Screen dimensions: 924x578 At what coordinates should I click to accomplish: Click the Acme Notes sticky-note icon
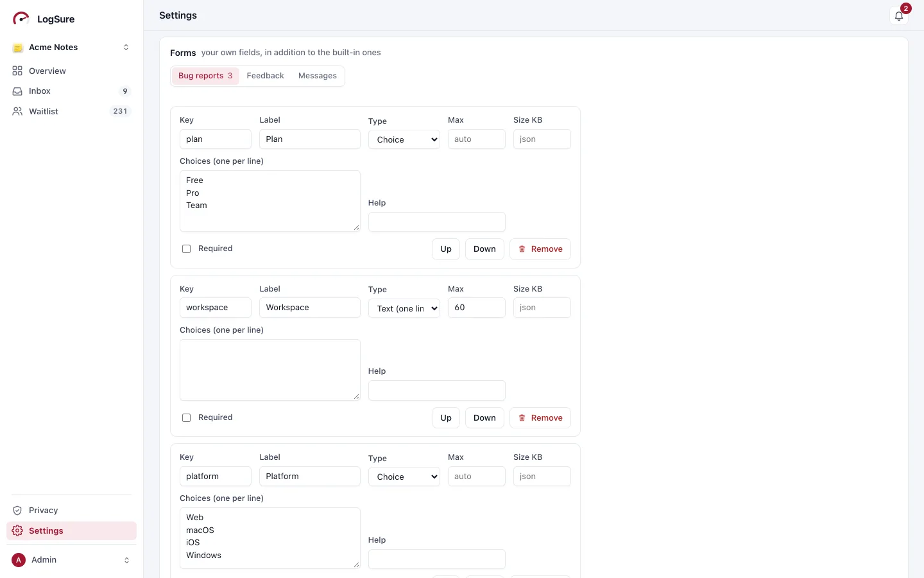pos(18,48)
